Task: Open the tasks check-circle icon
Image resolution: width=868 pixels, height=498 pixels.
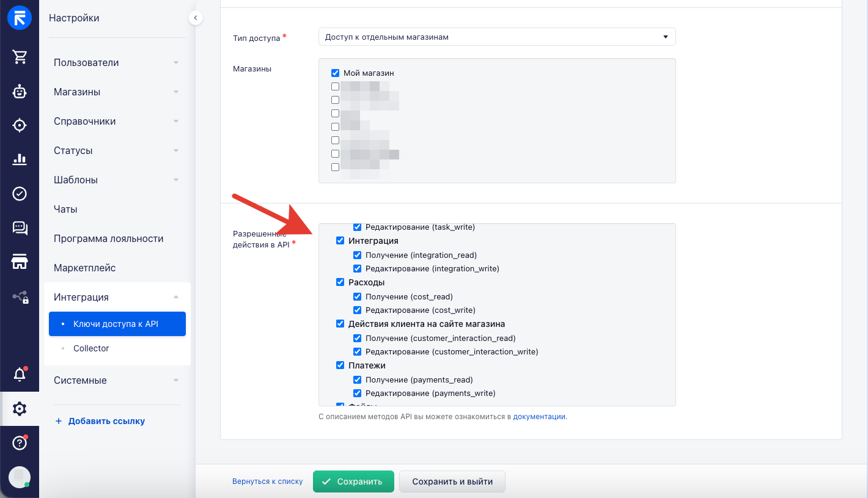Action: [x=20, y=194]
